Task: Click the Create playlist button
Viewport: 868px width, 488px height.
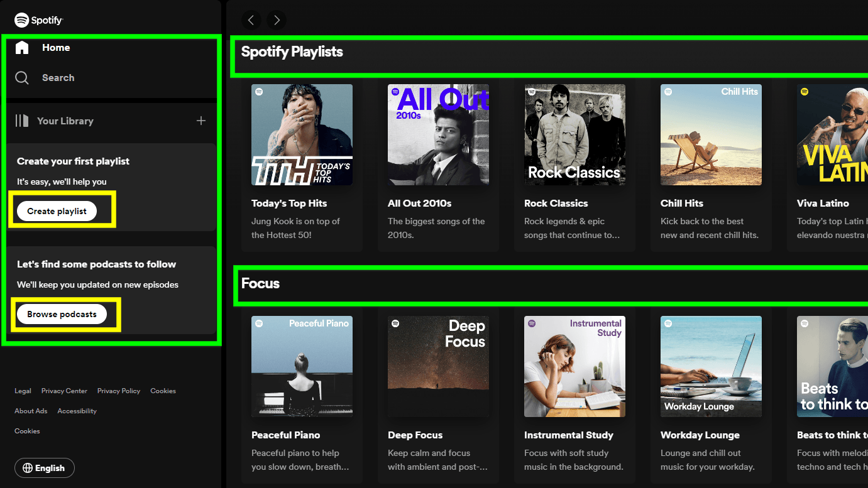Action: click(57, 211)
